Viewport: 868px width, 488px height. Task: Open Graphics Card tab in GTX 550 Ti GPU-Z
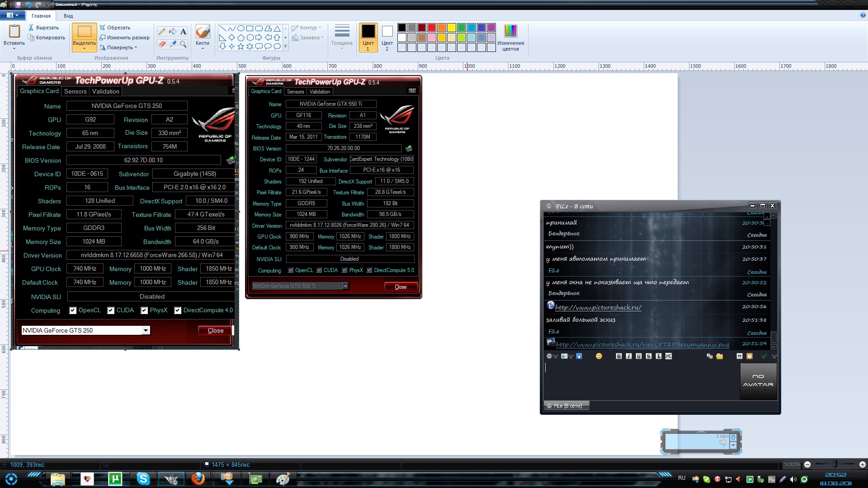tap(266, 91)
